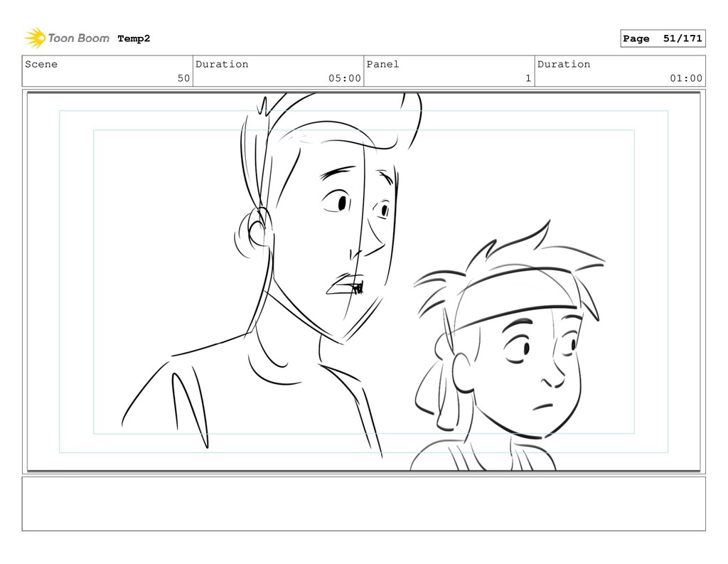Select the scene duration value 05:00
The width and height of the screenshot is (728, 564).
[x=345, y=78]
